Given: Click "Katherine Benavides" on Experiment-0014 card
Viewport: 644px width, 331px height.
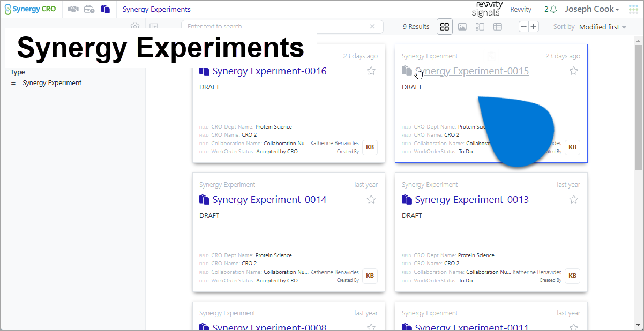Looking at the screenshot, I should point(335,272).
